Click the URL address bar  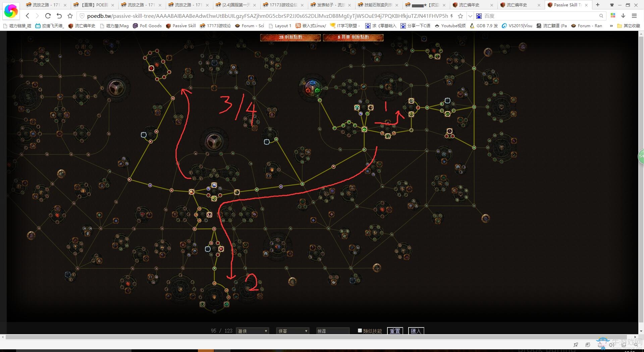click(267, 16)
